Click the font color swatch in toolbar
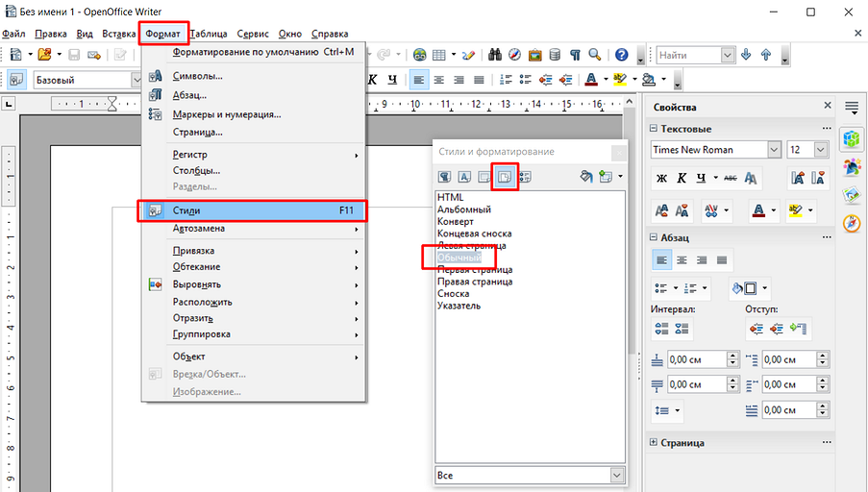868x492 pixels. (589, 80)
